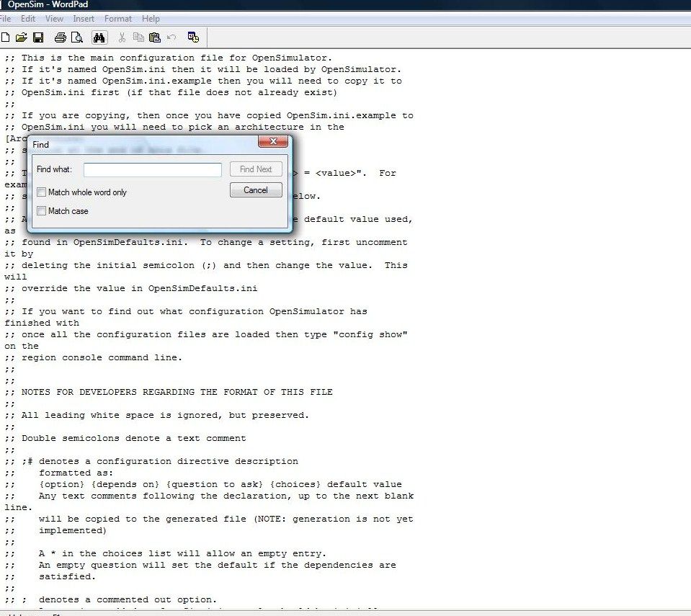This screenshot has width=691, height=616.
Task: Focus the Find what text field
Action: (153, 169)
